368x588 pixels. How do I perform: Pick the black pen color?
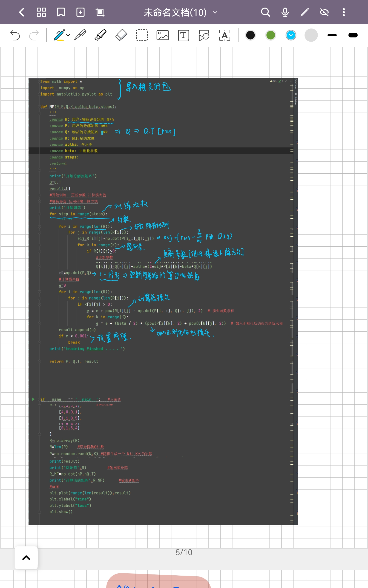[250, 35]
